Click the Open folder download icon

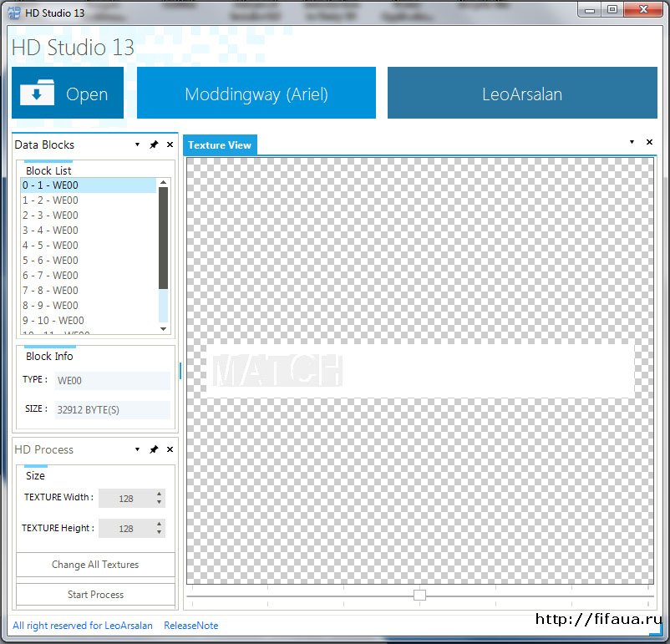37,93
